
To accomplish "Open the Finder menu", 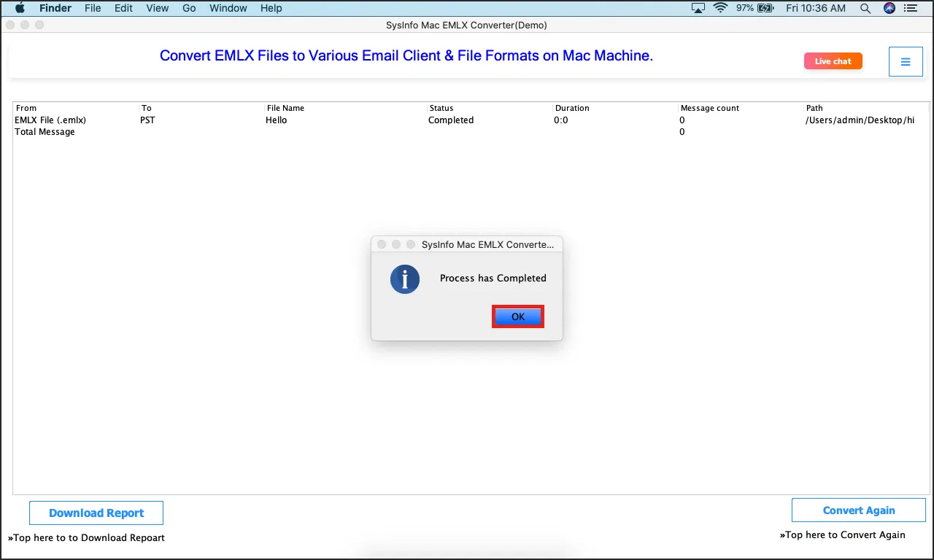I will coord(55,8).
